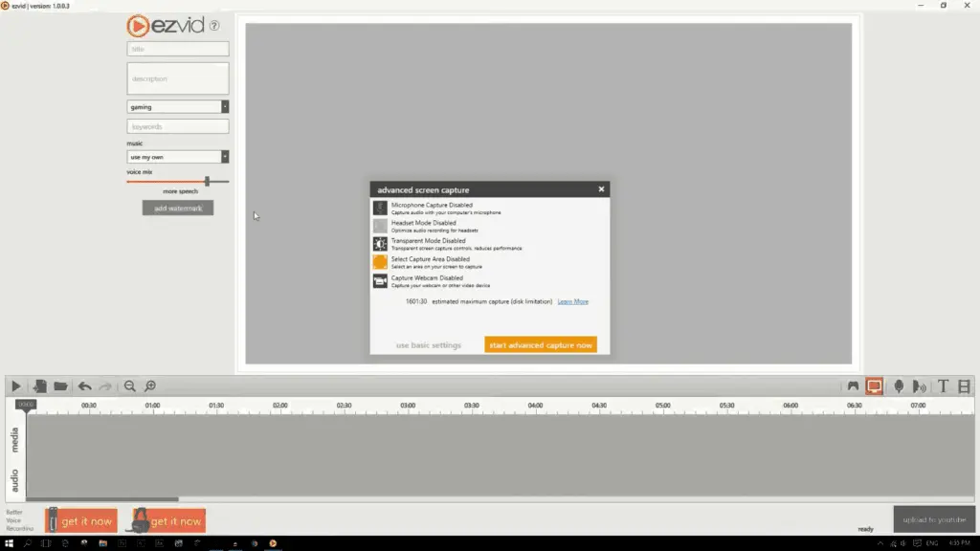Click the 03:00 mark on timeline ruler

click(408, 406)
